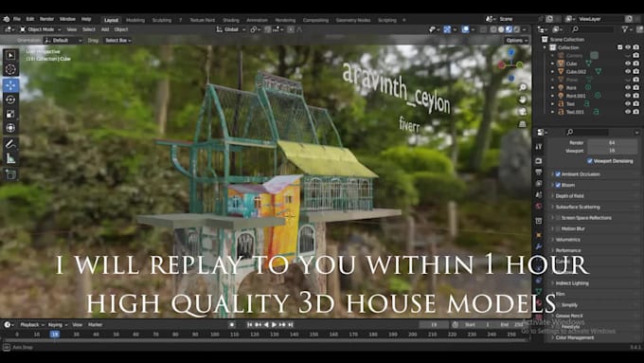Open the Output properties tab icon

click(x=539, y=172)
